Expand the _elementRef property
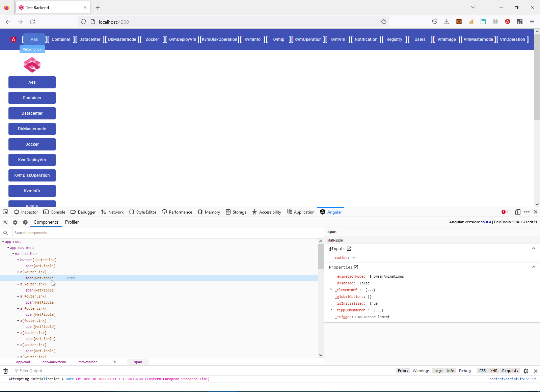 331,290
